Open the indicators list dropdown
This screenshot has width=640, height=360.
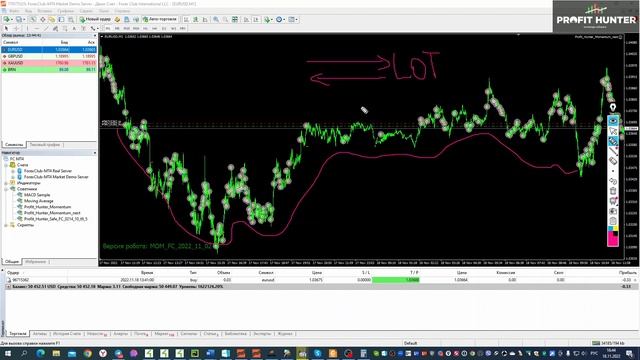tap(268, 19)
